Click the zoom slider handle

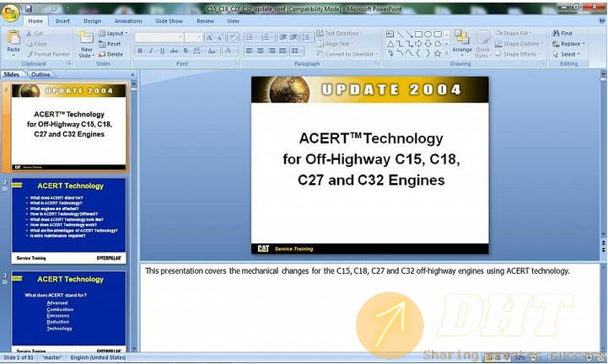coord(550,357)
